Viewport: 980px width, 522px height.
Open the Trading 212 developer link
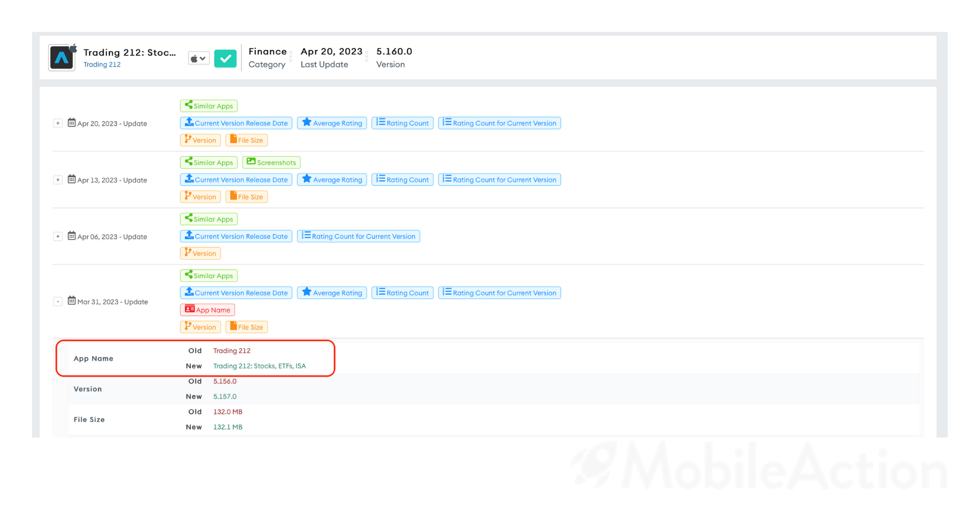102,65
